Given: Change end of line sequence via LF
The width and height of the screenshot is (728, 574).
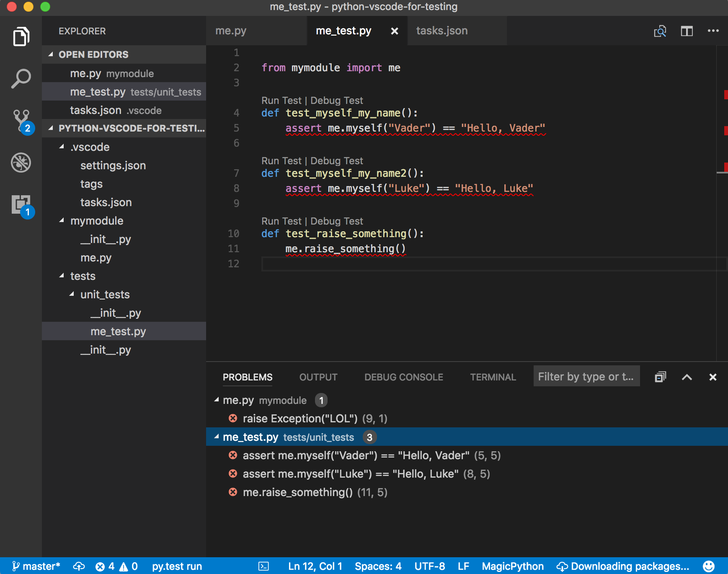Looking at the screenshot, I should [x=463, y=566].
